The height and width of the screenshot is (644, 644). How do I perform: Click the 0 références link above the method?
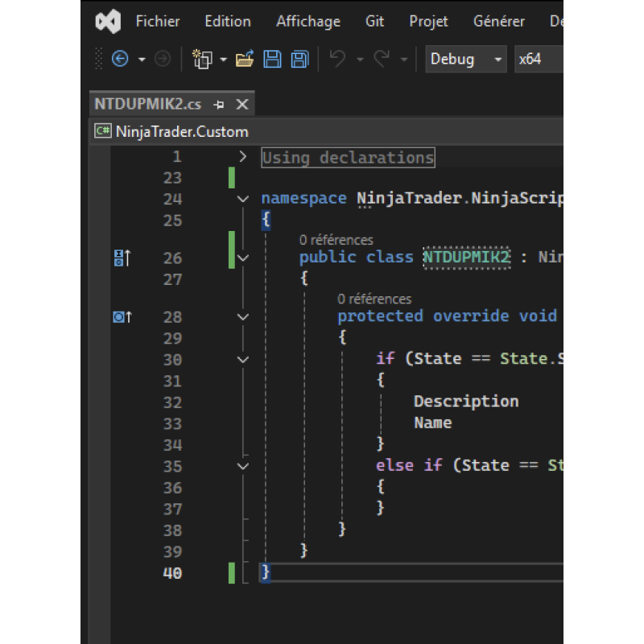click(374, 299)
